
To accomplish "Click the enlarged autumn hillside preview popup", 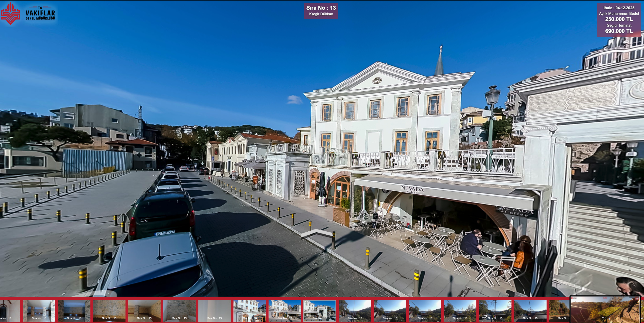I will [605, 310].
